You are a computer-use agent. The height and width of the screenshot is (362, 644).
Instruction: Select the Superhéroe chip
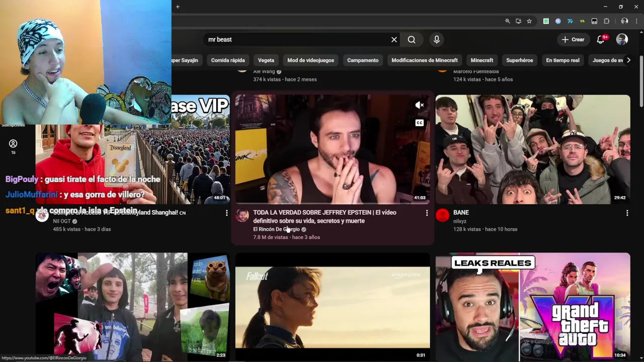click(x=519, y=60)
